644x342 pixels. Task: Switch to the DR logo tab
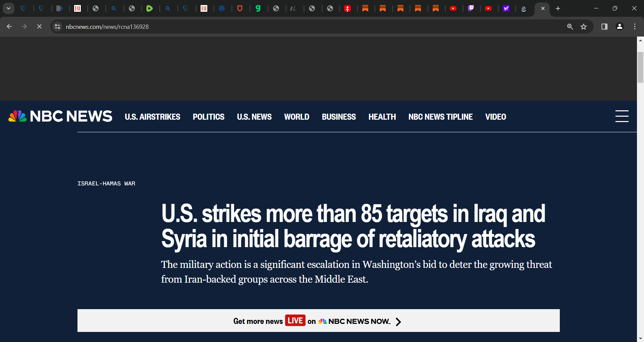pyautogui.click(x=293, y=8)
